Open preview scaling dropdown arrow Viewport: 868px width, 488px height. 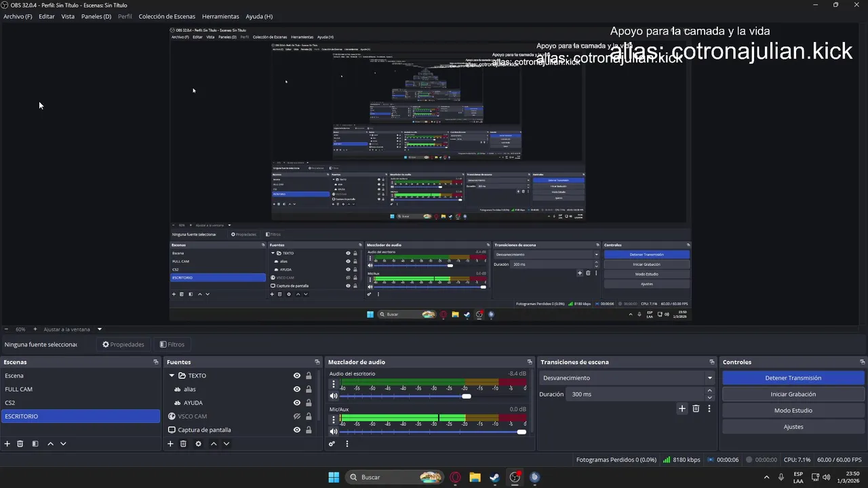(x=99, y=329)
